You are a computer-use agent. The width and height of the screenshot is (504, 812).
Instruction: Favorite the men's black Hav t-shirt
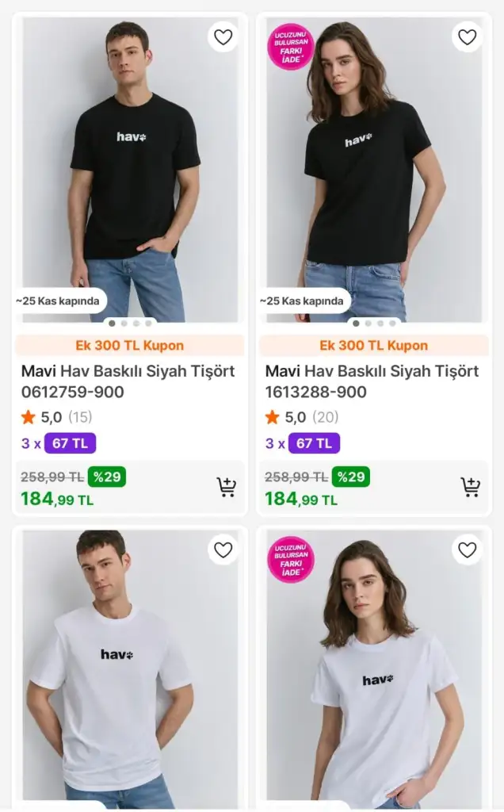tap(223, 37)
